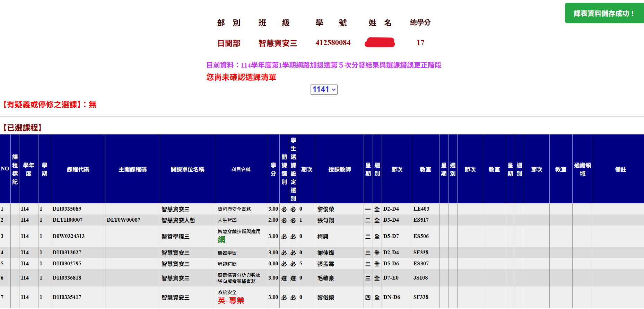Click credits value 2.00

[x=273, y=220]
